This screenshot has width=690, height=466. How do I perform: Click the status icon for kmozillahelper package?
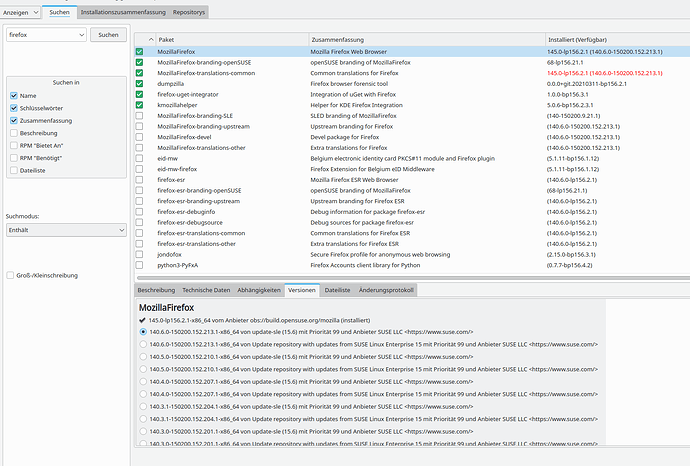(x=140, y=106)
